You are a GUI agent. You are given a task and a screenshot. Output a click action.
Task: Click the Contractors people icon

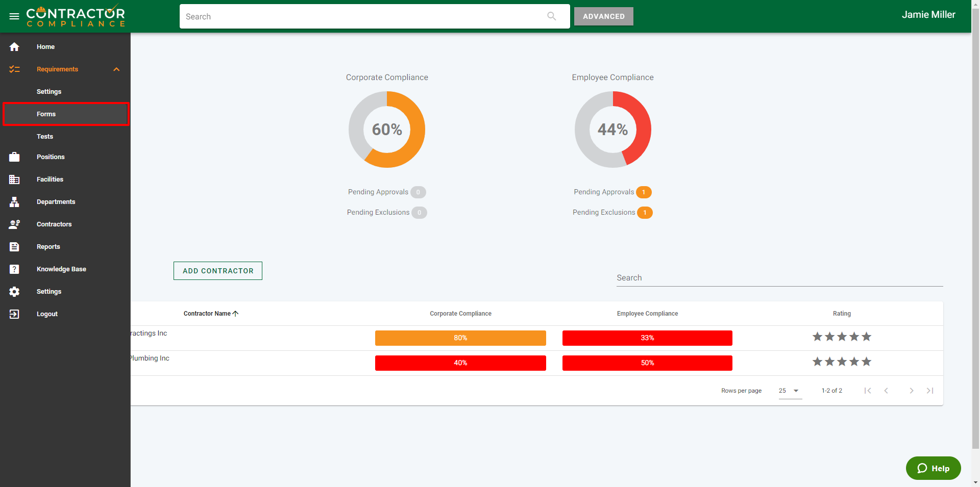pyautogui.click(x=14, y=224)
